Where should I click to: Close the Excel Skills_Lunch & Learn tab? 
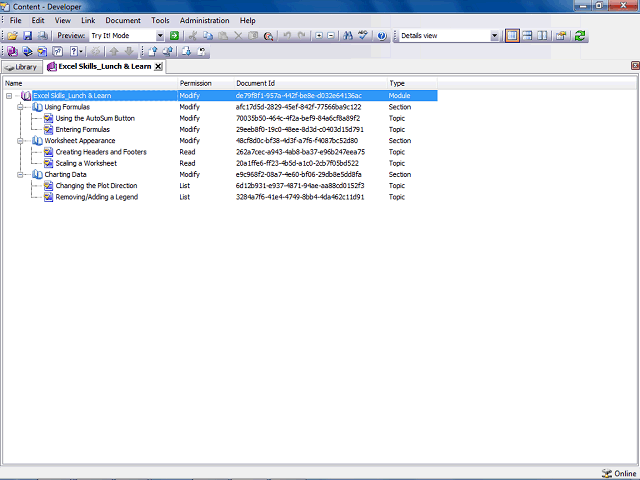click(x=158, y=67)
